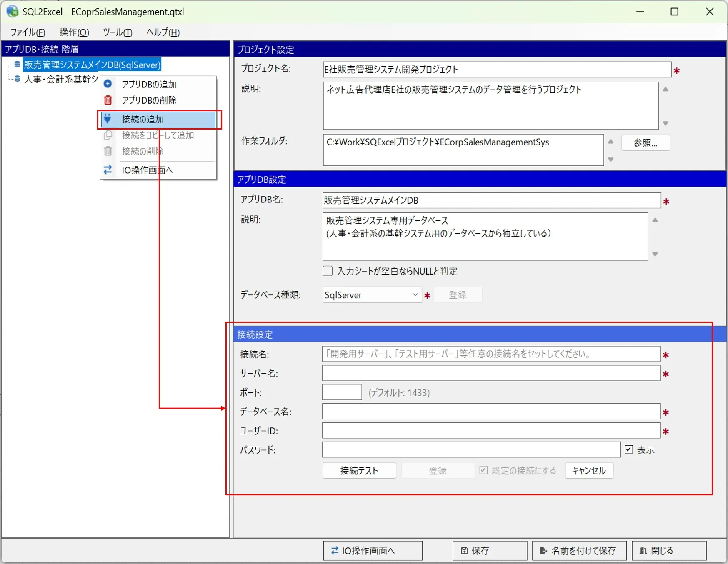Click the 参照... browse button
Viewport: 728px width, 564px height.
(x=645, y=143)
